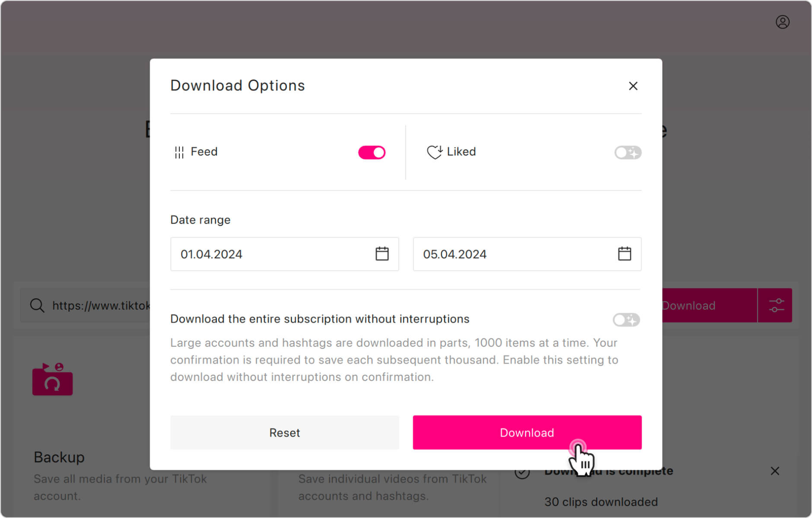Enable download without interruptions toggle

(626, 320)
